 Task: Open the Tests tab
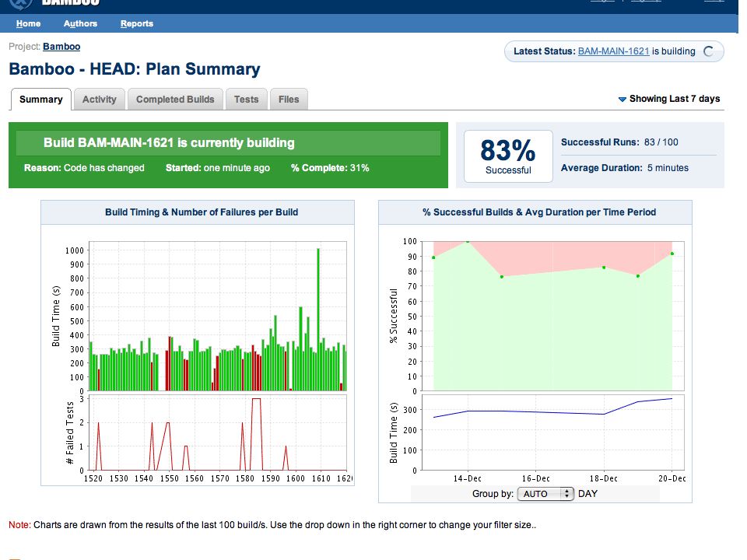coord(247,99)
